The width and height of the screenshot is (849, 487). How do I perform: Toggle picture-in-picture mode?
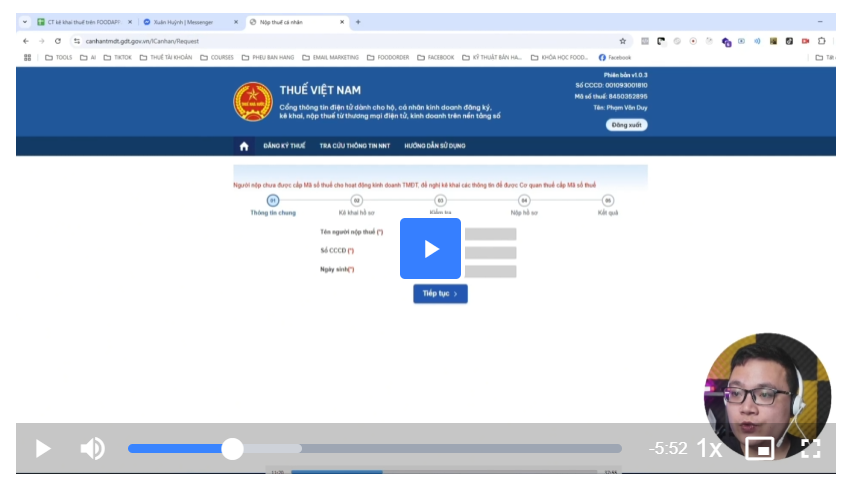760,448
